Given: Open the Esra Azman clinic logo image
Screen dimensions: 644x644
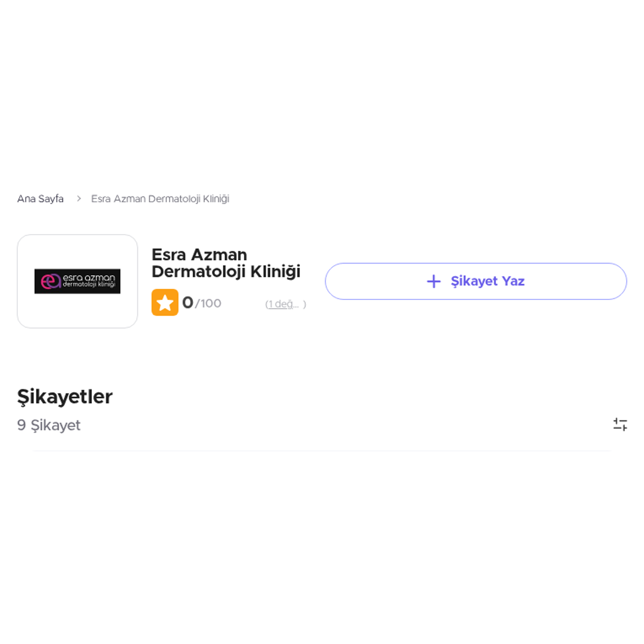Looking at the screenshot, I should point(77,281).
